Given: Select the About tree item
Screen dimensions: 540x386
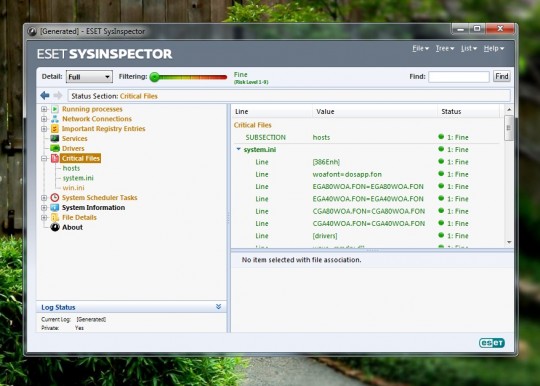Looking at the screenshot, I should (72, 227).
